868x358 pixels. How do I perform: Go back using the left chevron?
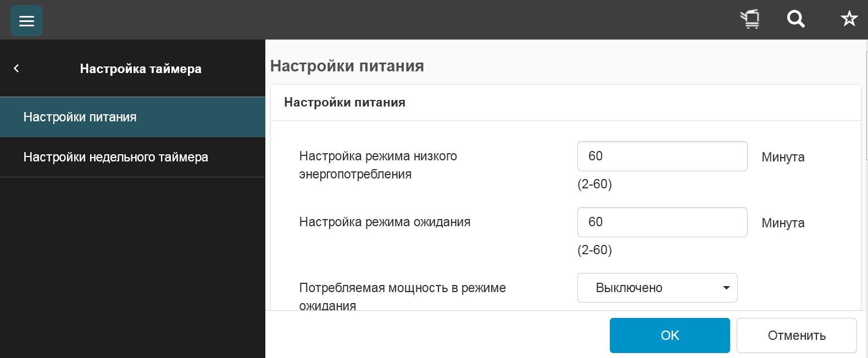[x=16, y=68]
